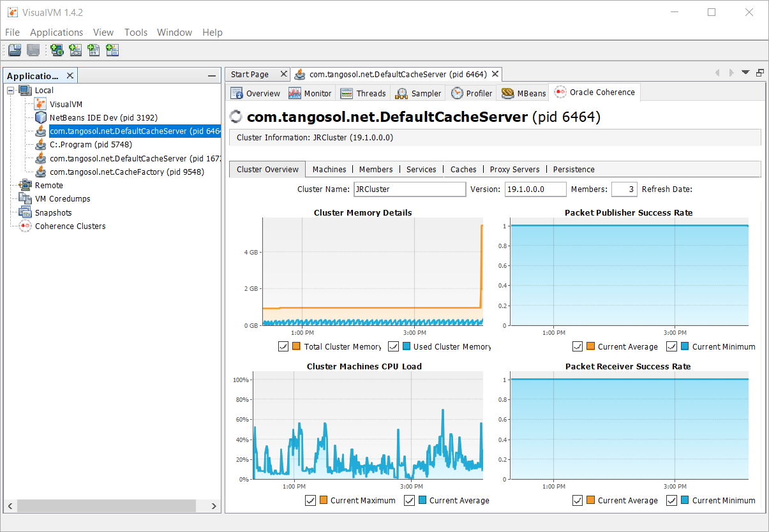Switch to the Proxy Servers tab
Image resolution: width=769 pixels, height=532 pixels.
tap(514, 169)
